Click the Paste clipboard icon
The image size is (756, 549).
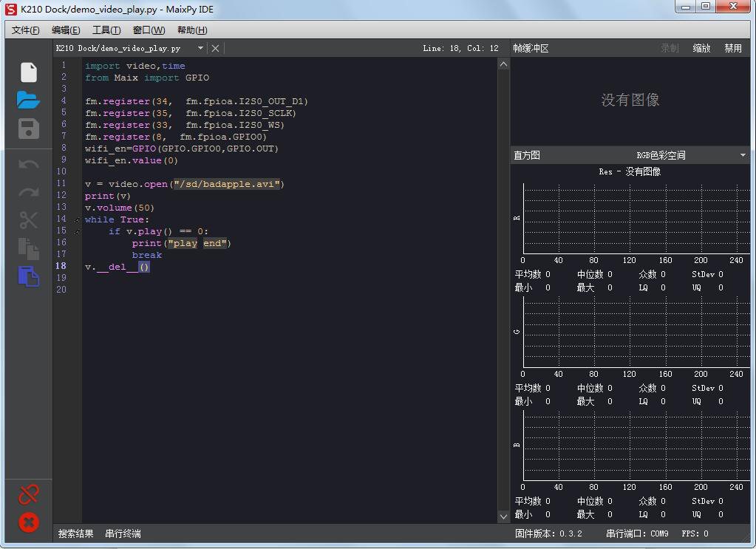pyautogui.click(x=28, y=276)
